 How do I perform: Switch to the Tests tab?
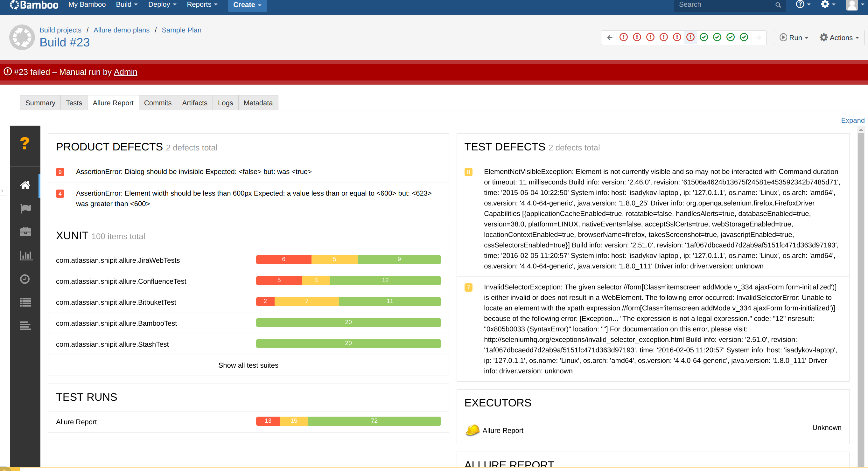[x=74, y=103]
